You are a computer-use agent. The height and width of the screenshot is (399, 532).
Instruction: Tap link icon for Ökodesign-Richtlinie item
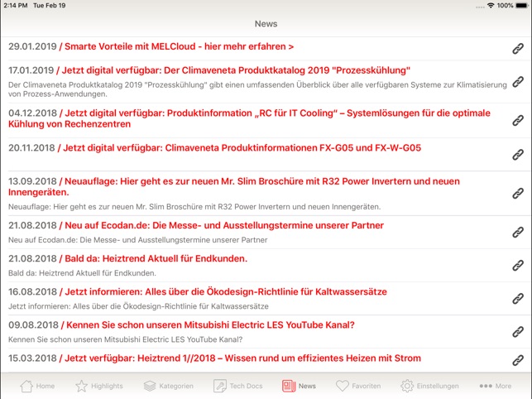click(x=518, y=299)
